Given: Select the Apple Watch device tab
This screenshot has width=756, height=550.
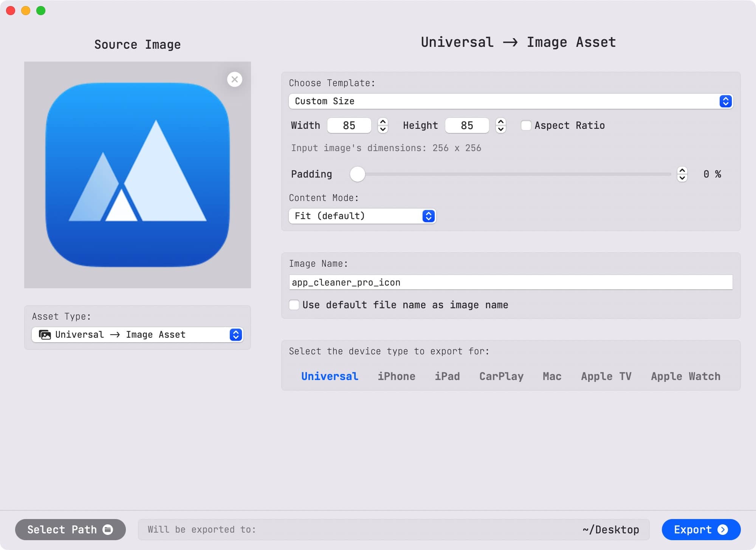Looking at the screenshot, I should [686, 376].
